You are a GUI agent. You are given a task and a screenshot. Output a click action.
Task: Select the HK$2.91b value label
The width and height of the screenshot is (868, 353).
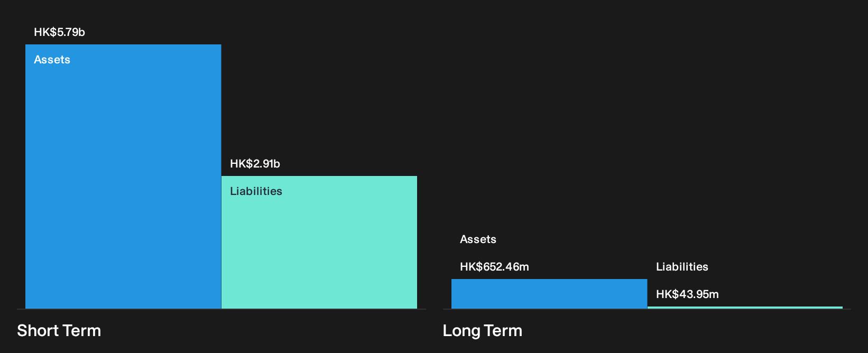coord(255,164)
